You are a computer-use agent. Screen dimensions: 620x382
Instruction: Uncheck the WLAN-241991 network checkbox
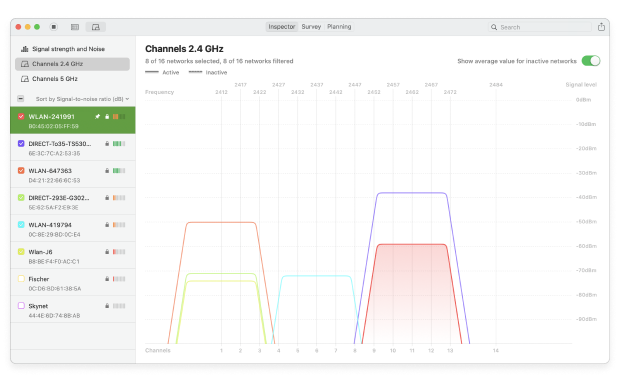[21, 116]
